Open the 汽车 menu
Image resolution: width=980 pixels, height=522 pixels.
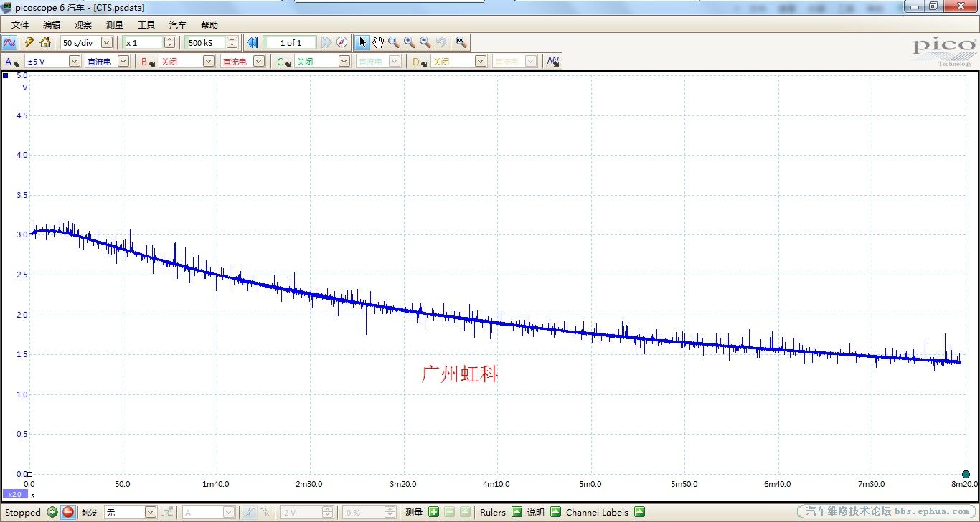click(178, 24)
